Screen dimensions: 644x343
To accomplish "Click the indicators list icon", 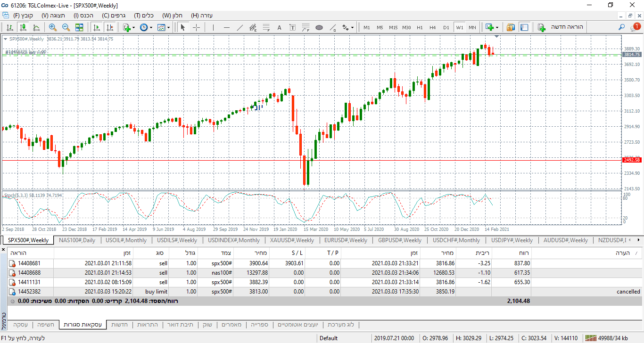I will (x=126, y=27).
